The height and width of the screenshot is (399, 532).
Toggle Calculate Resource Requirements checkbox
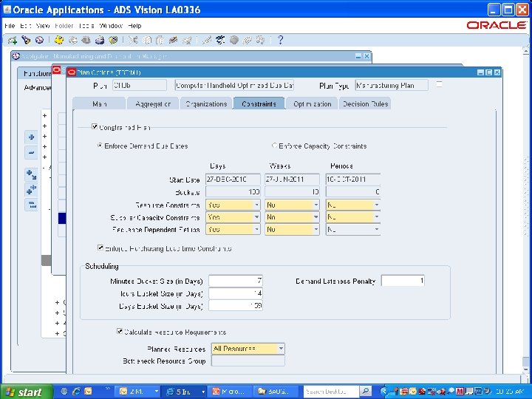[120, 331]
